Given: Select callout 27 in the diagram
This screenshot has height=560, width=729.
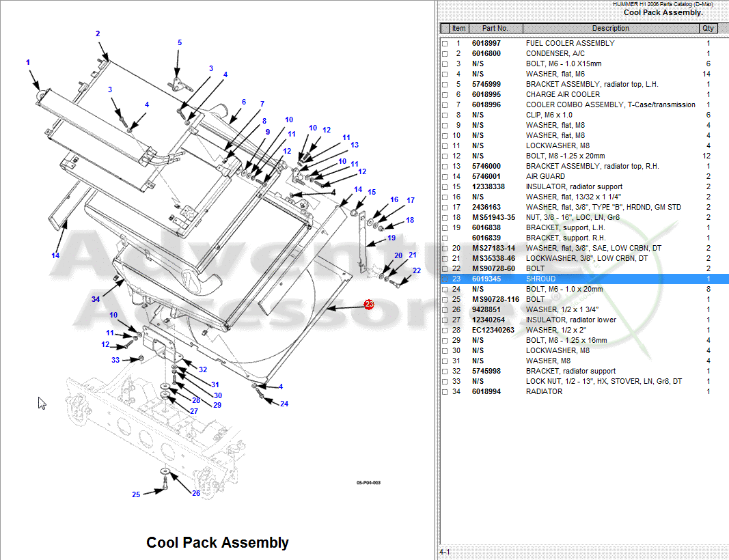Looking at the screenshot, I should (194, 411).
